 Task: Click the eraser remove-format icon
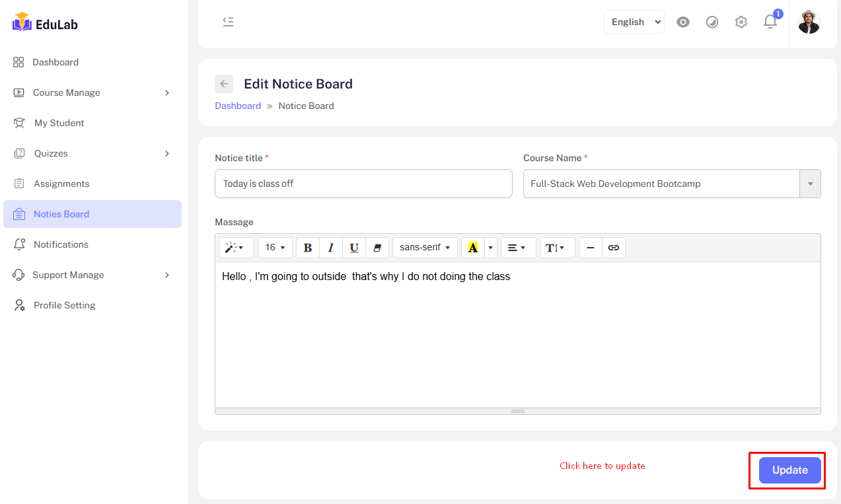(x=377, y=248)
